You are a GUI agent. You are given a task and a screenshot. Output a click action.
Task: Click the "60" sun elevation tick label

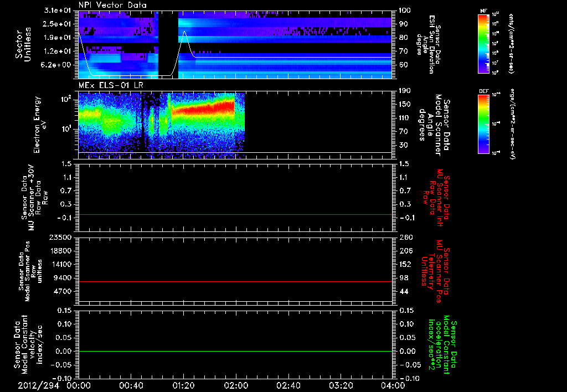coord(404,65)
